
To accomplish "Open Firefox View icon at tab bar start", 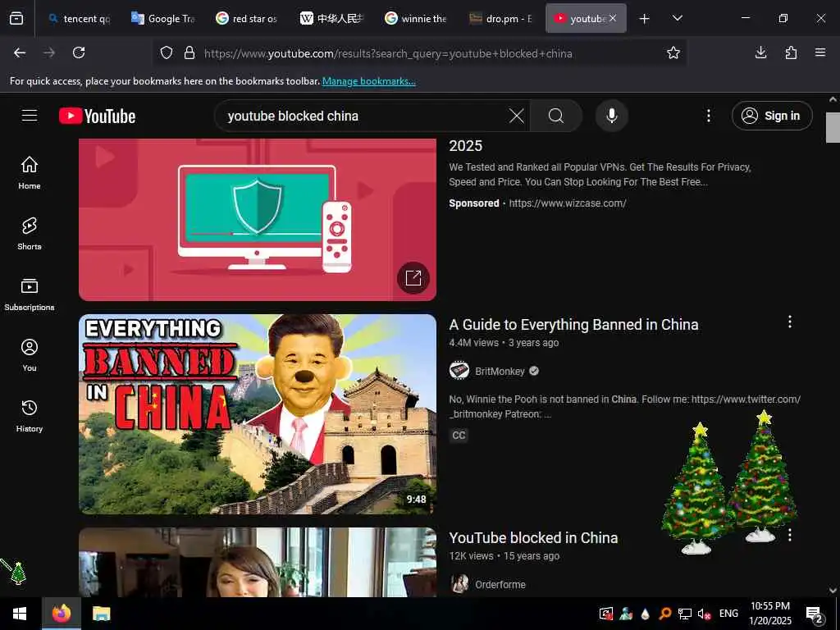I will point(16,18).
